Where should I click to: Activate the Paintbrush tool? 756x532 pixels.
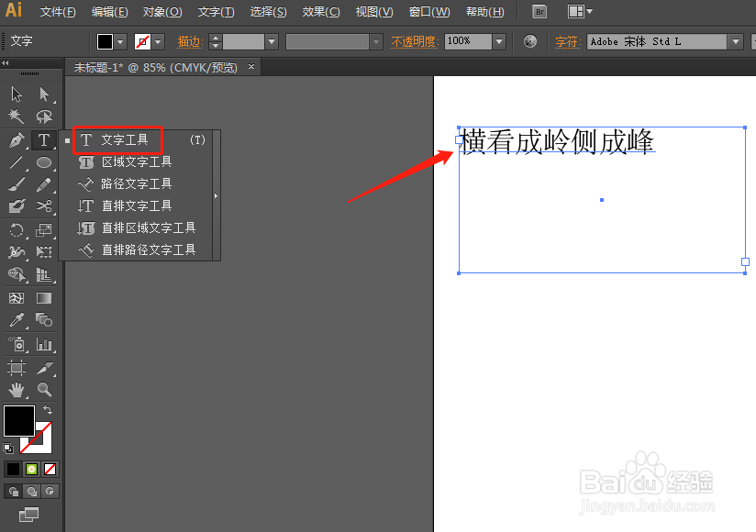(16, 184)
